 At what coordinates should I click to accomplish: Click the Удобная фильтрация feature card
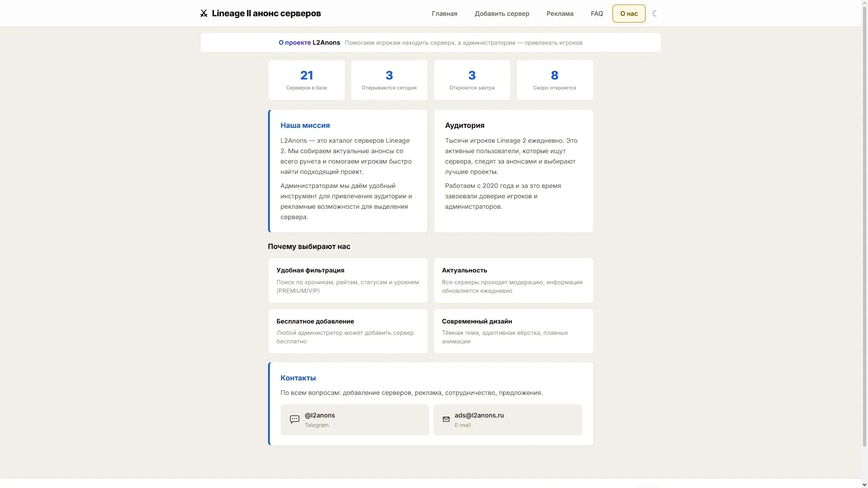pos(348,280)
